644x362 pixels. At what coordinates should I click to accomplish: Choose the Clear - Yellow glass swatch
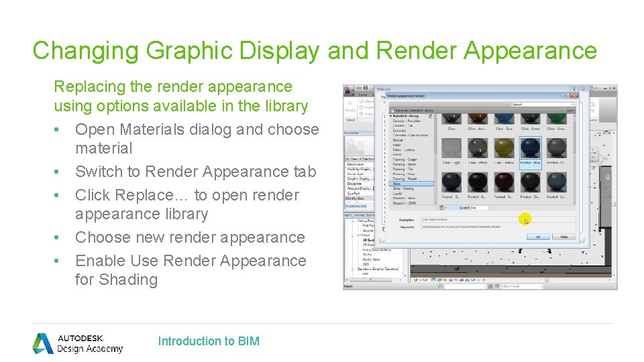coord(504,151)
